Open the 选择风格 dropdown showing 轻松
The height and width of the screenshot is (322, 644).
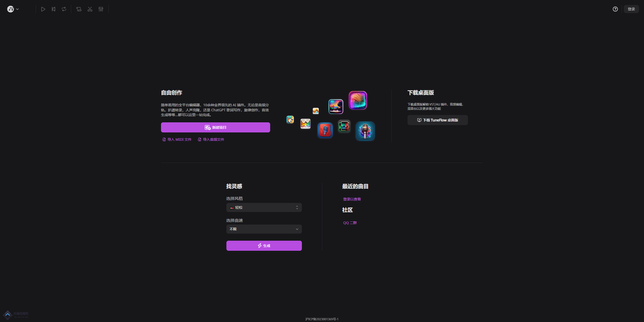[x=264, y=207]
